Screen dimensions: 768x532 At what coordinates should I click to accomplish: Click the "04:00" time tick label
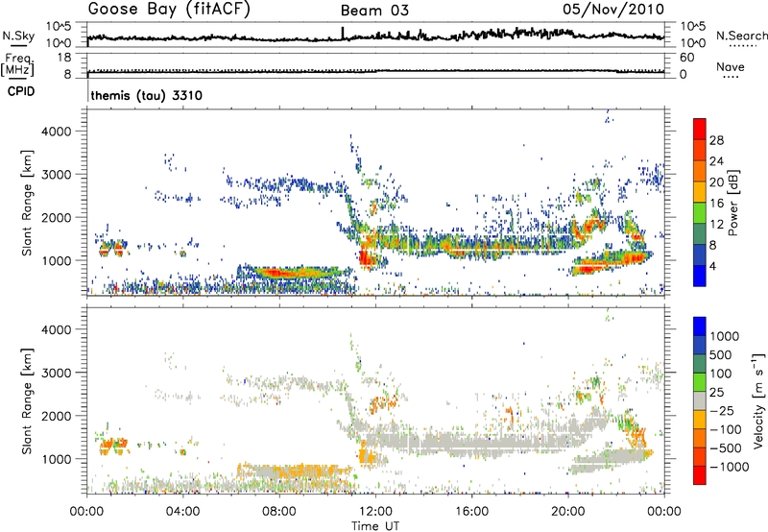coord(182,512)
